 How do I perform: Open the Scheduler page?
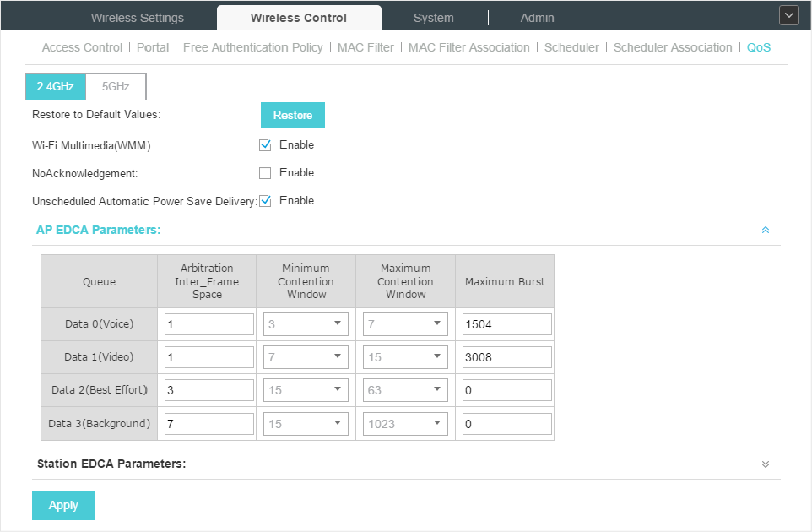click(571, 47)
